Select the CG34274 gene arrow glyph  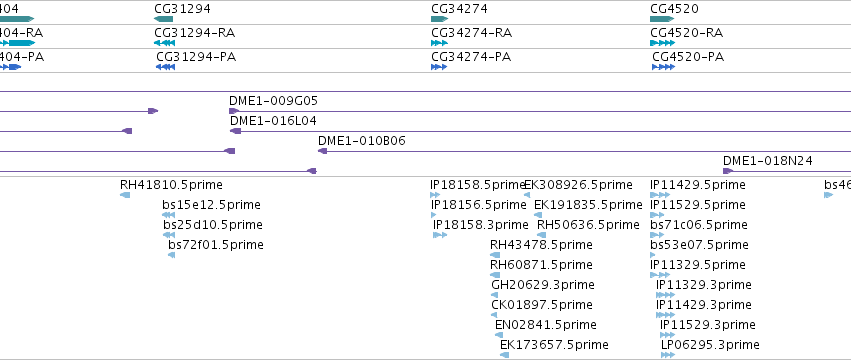pos(440,19)
